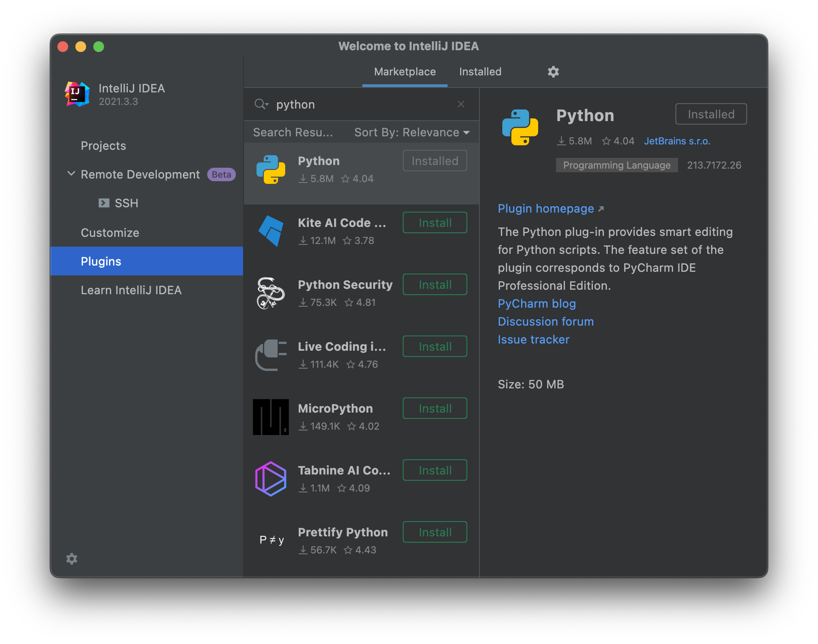Switch to the Marketplace tab
This screenshot has width=818, height=644.
click(x=405, y=72)
